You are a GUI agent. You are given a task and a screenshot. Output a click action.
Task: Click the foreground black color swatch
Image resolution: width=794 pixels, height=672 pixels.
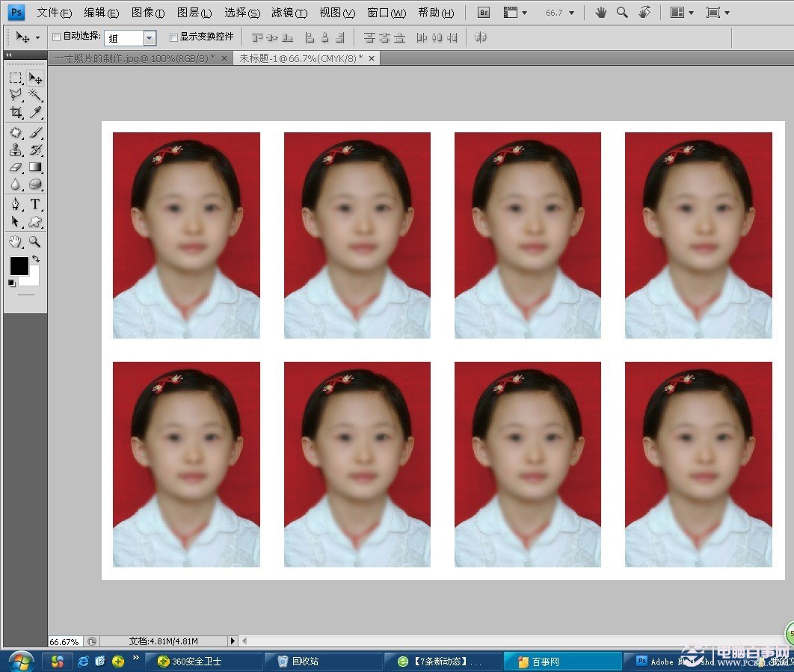[19, 266]
